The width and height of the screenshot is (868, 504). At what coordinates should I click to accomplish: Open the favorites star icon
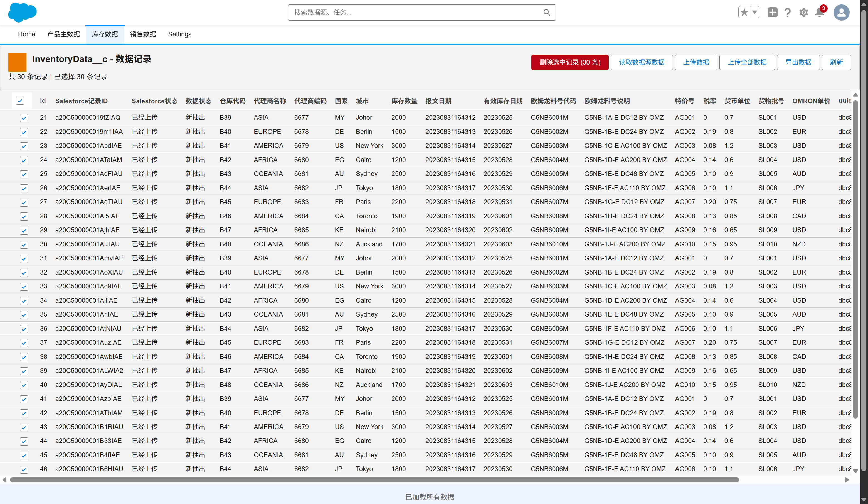(743, 12)
